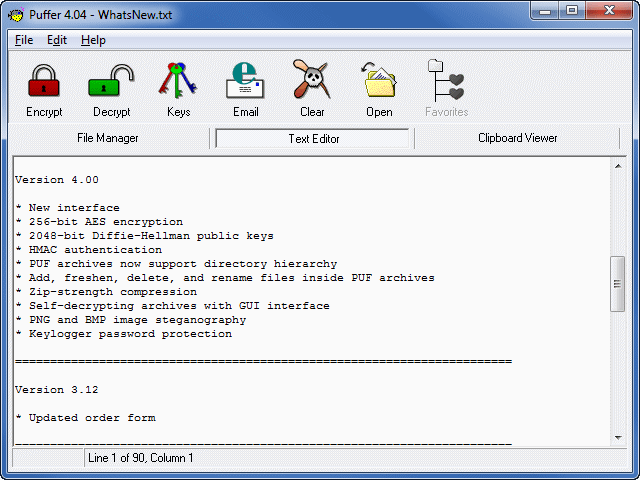640x480 pixels.
Task: Click the 'Keylogger password protection' line
Action: [124, 334]
